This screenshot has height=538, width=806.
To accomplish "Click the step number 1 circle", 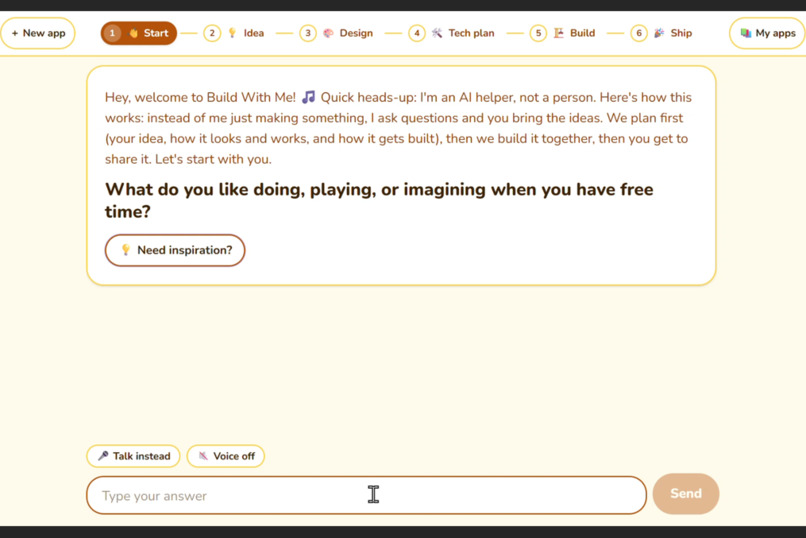I will point(112,33).
